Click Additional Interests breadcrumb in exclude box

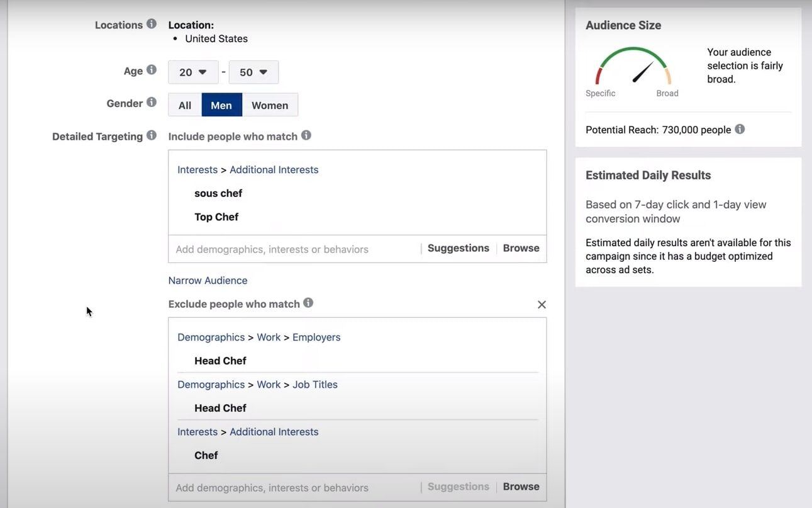(274, 432)
